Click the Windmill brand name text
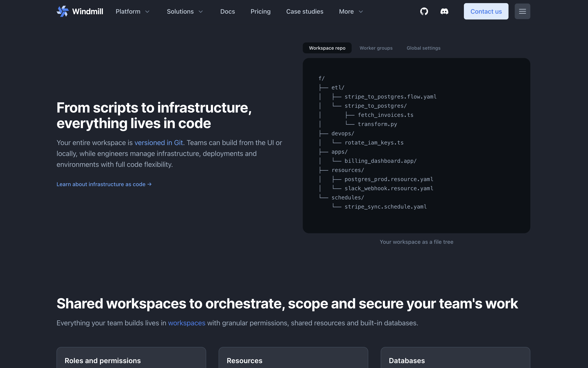 [88, 11]
